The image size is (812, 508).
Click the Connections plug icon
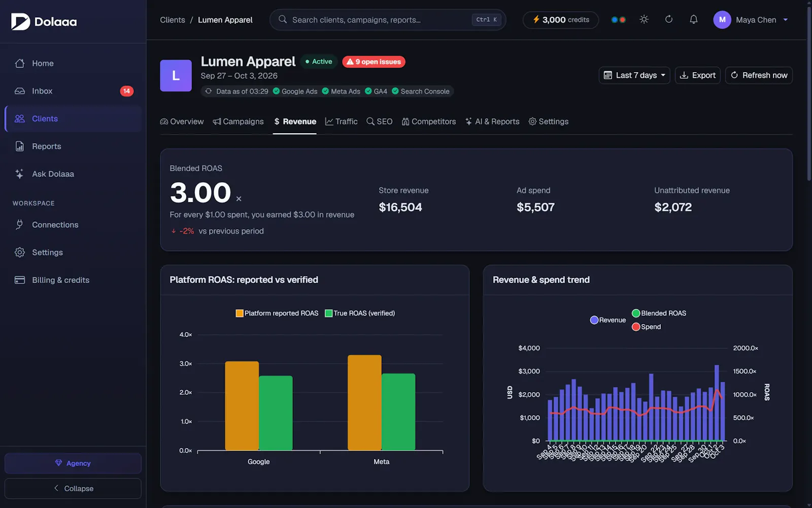[x=20, y=225]
